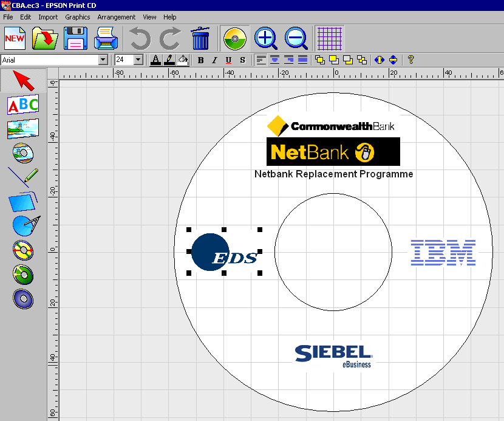504x421 pixels.
Task: Toggle Italic formatting
Action: pyautogui.click(x=214, y=60)
